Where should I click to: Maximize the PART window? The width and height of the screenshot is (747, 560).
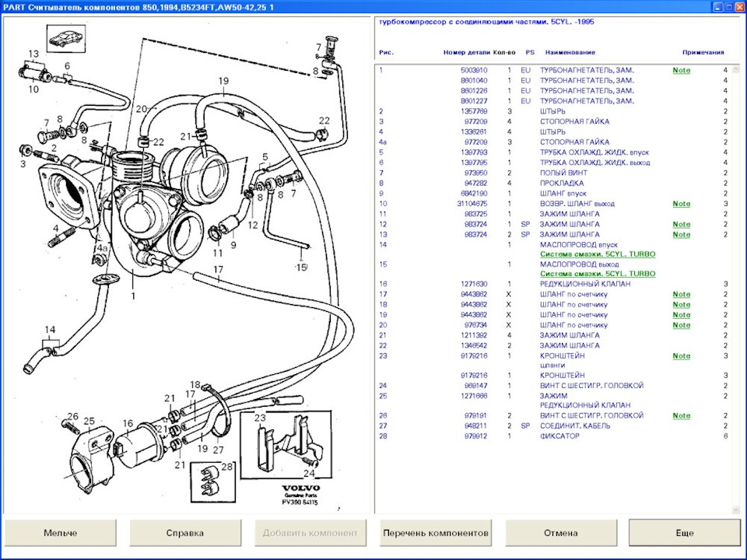[729, 7]
